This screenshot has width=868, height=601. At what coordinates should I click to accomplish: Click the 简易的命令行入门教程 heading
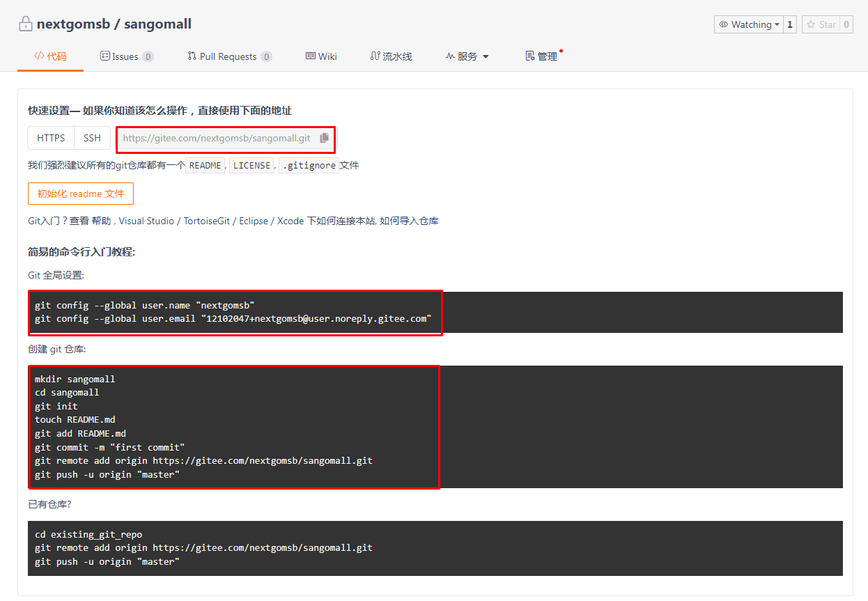click(82, 251)
